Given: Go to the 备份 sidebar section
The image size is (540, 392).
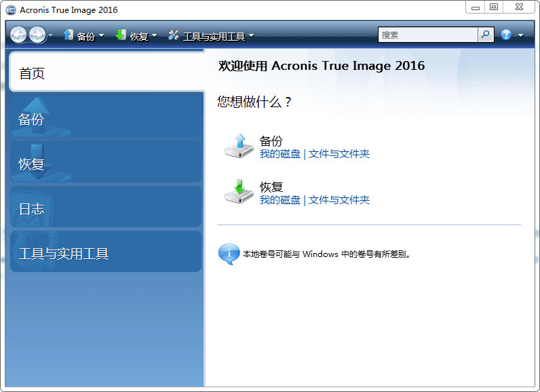Looking at the screenshot, I should 106,119.
